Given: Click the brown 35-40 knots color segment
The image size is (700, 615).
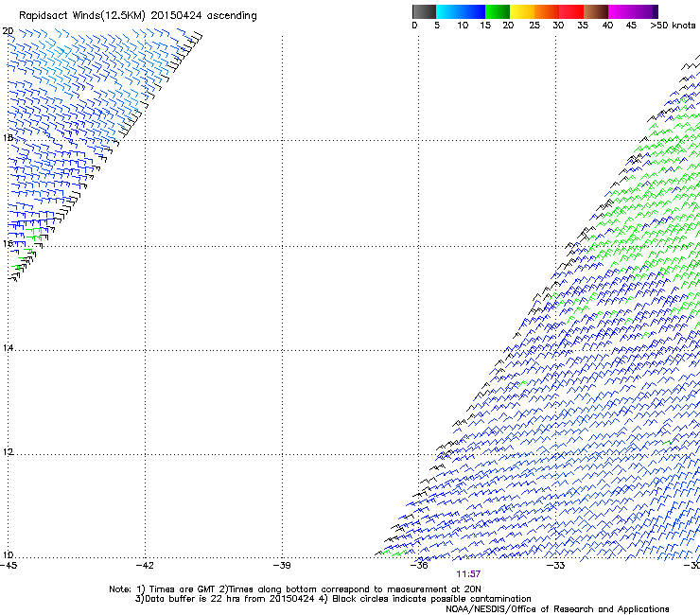Looking at the screenshot, I should pos(596,11).
